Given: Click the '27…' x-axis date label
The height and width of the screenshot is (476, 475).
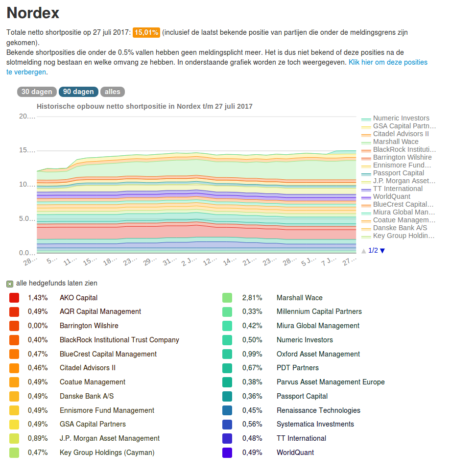Looking at the screenshot, I should tap(349, 262).
